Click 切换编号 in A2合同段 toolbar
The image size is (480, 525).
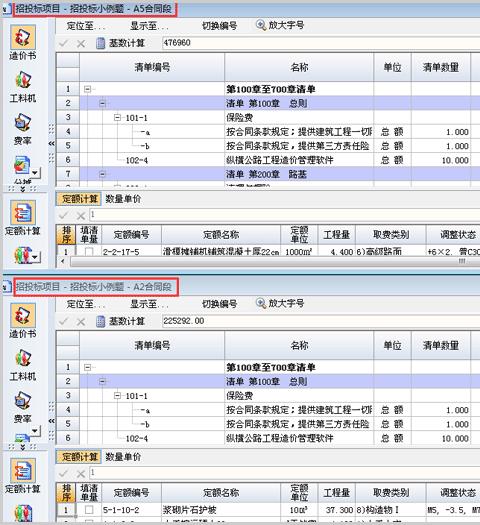tap(219, 304)
